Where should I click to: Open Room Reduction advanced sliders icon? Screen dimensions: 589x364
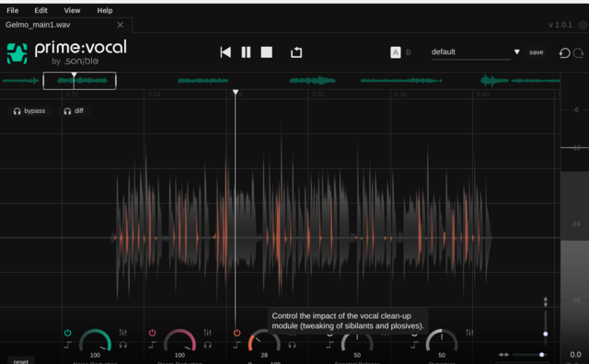click(207, 333)
